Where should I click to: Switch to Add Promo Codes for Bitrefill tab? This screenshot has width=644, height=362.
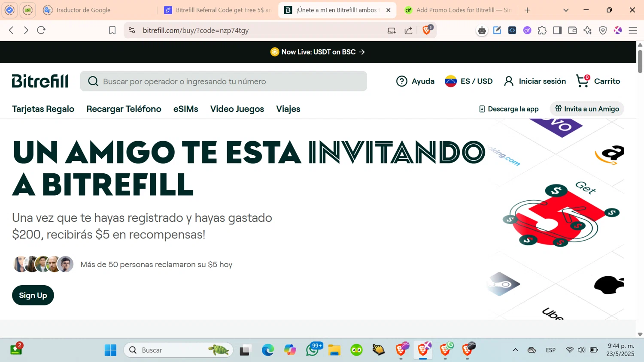coord(458,10)
